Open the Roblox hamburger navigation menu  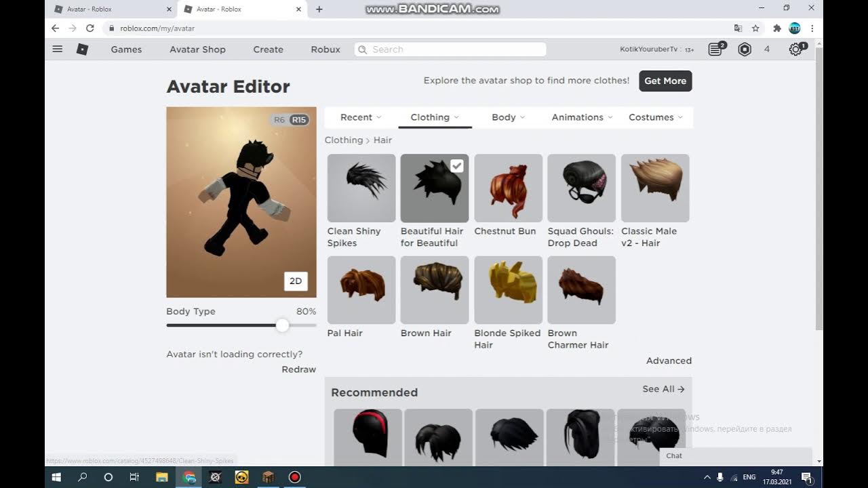(58, 49)
